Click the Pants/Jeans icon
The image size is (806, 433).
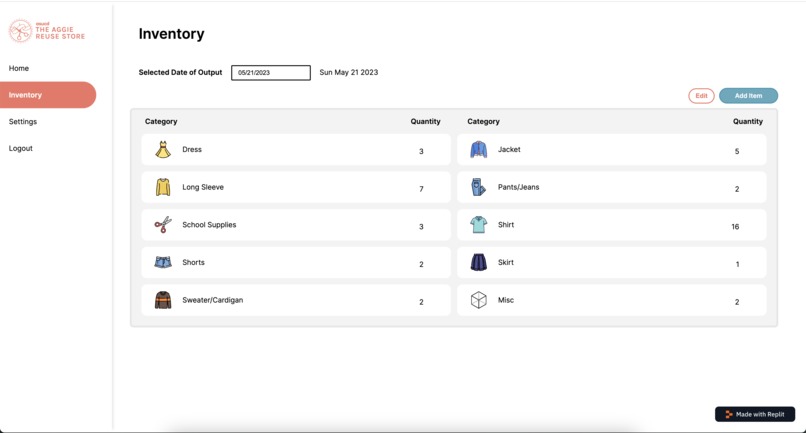point(479,187)
